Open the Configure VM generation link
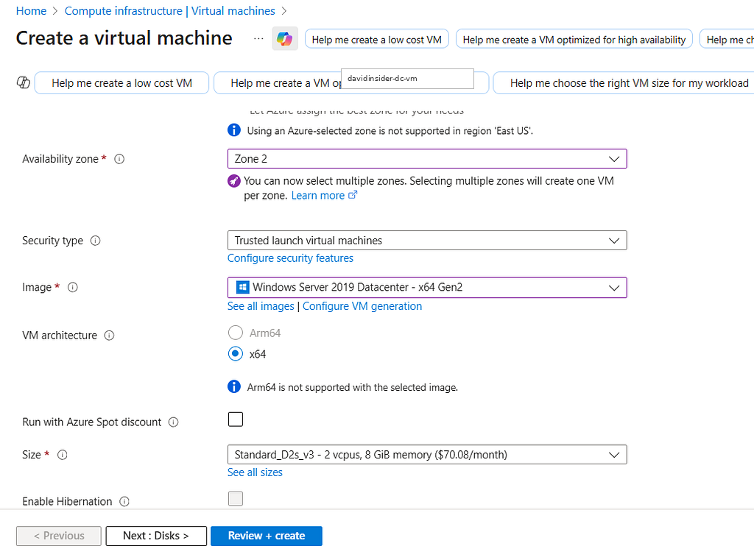 tap(362, 306)
